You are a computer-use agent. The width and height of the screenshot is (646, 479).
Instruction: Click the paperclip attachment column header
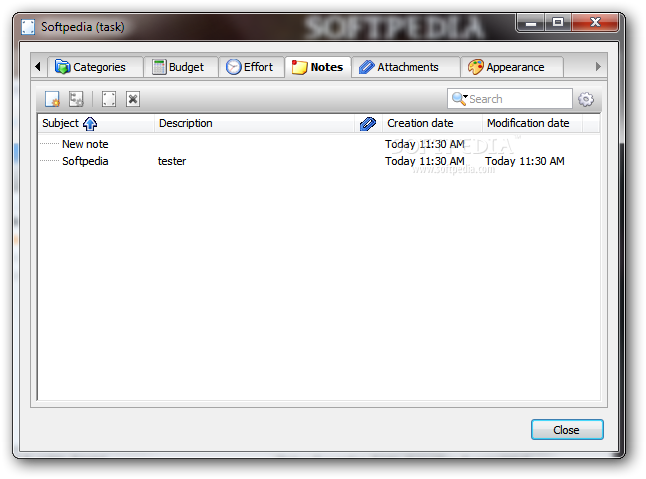coord(368,124)
